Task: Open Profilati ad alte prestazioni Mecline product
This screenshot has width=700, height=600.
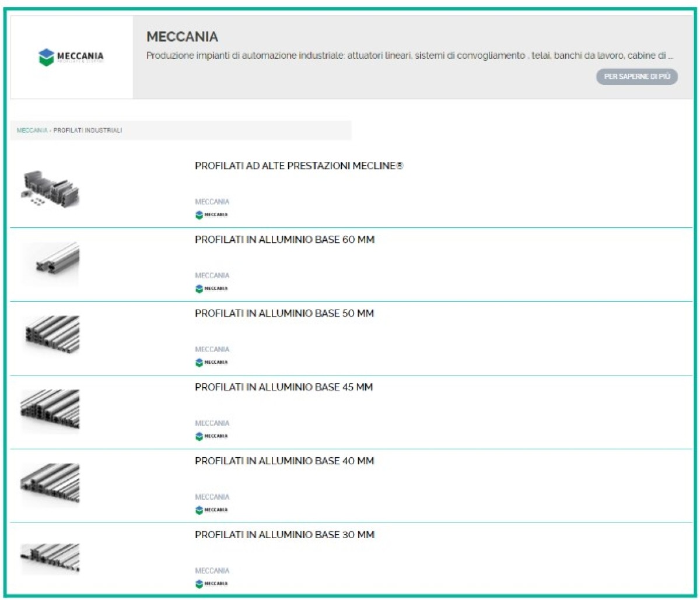Action: coord(299,166)
